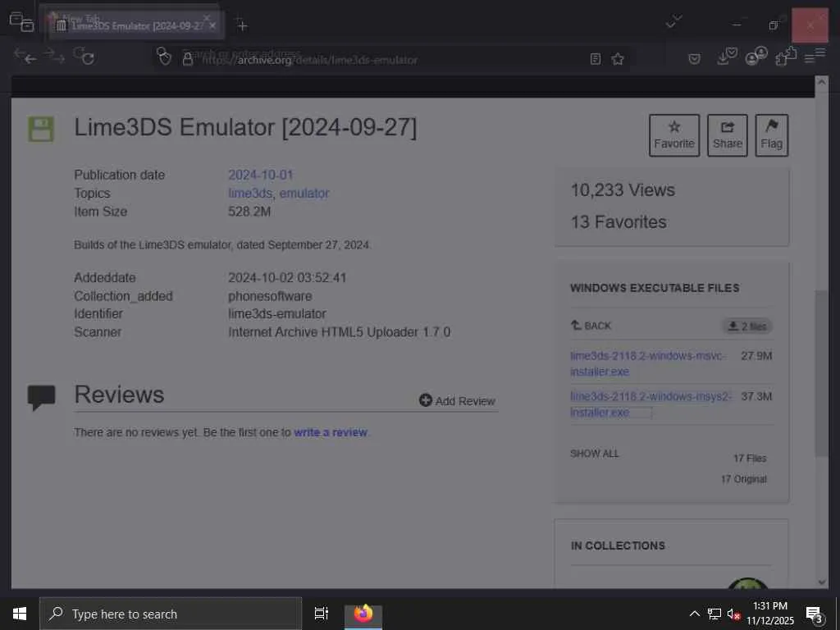This screenshot has height=630, width=840.
Task: Click the page vertical scrollbar thumb
Action: [821, 373]
